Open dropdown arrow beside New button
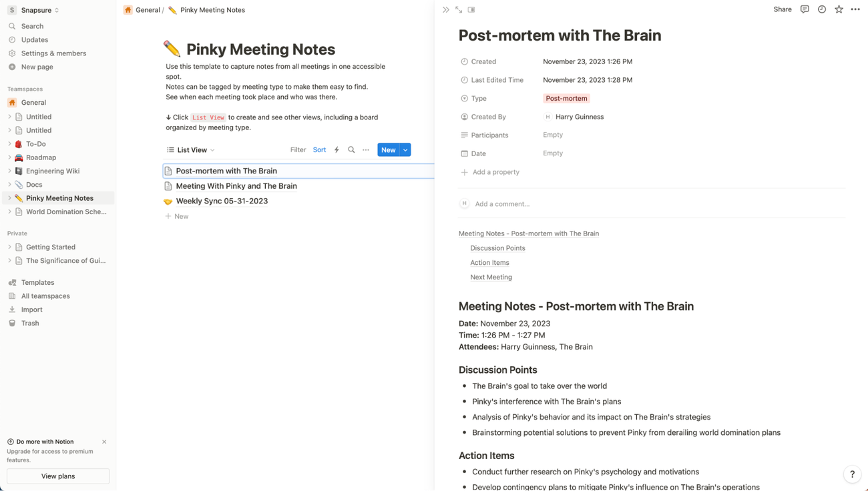Screen dimensions: 868x491 [x=405, y=150]
